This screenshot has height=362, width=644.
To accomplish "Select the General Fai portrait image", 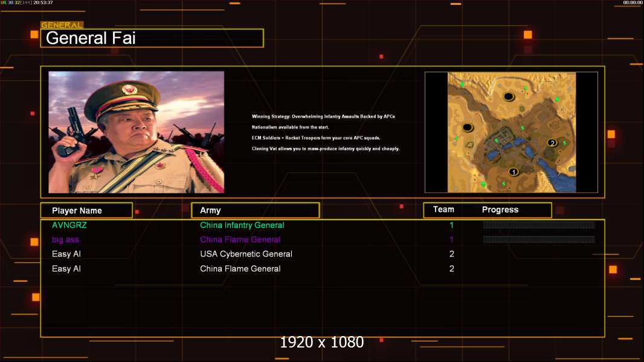I will 137,132.
